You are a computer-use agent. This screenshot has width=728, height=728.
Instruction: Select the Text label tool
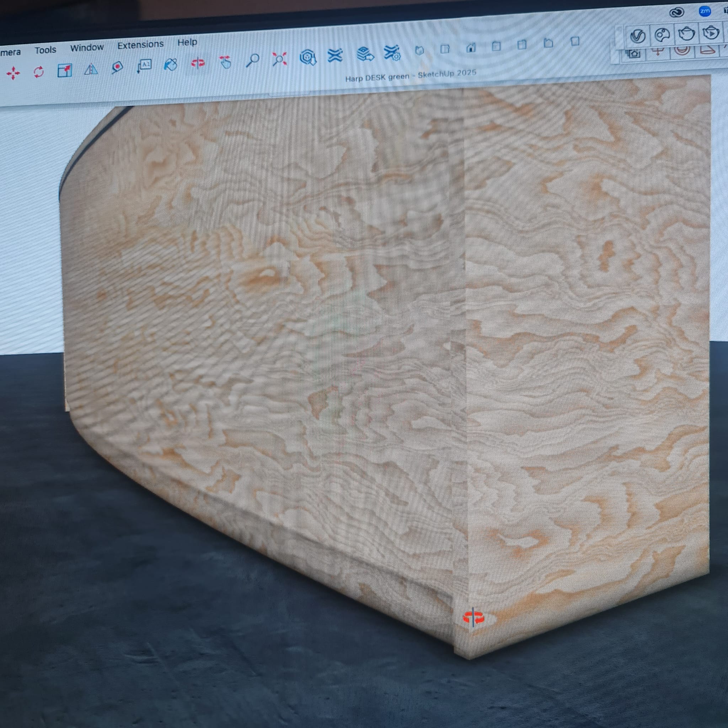144,65
